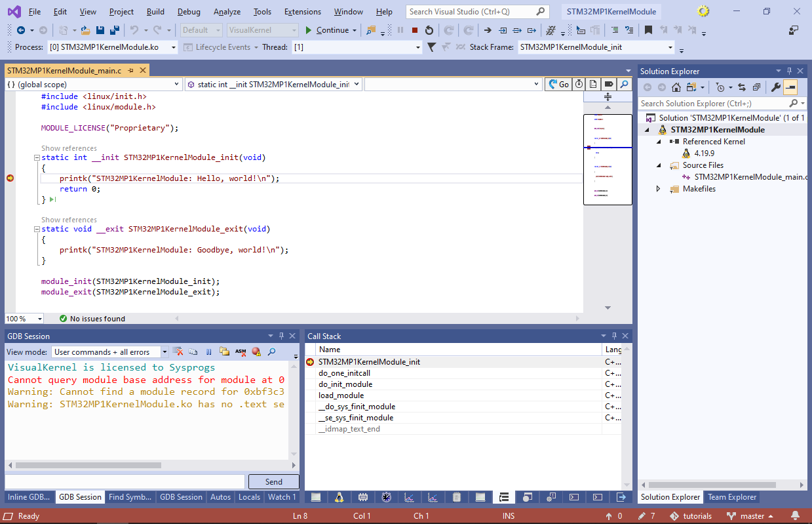The width and height of the screenshot is (812, 524).
Task: Pin the GDB Session panel
Action: (282, 336)
